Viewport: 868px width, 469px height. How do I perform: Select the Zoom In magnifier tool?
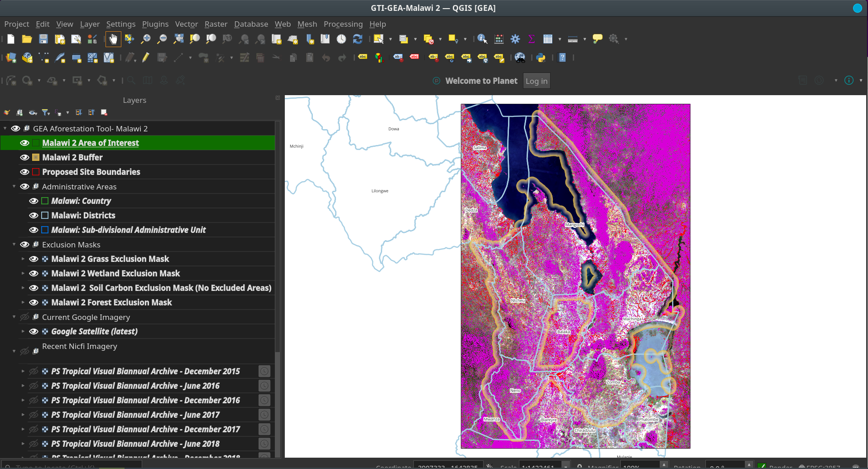pos(146,39)
